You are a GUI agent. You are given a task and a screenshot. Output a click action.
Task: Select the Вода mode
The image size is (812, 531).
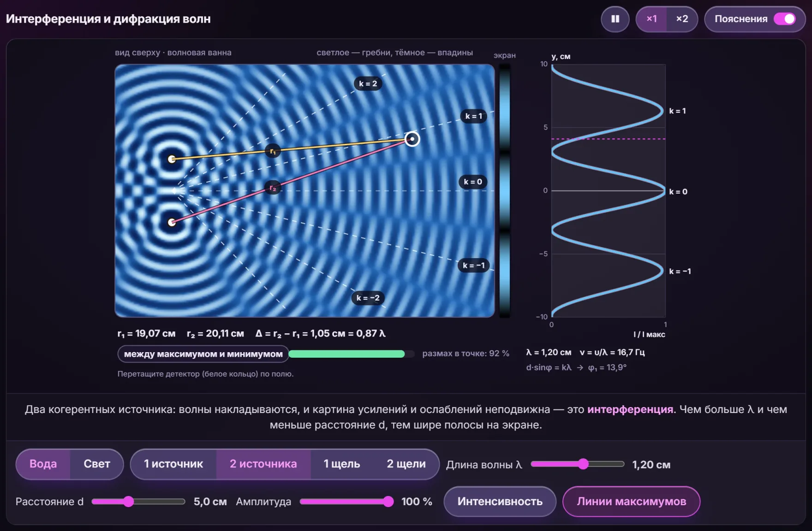coord(43,464)
